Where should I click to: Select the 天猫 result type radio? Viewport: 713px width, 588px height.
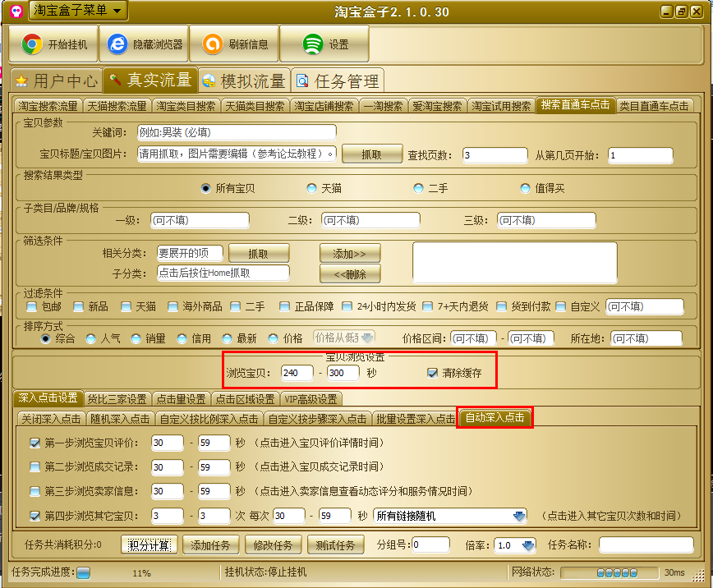(312, 188)
